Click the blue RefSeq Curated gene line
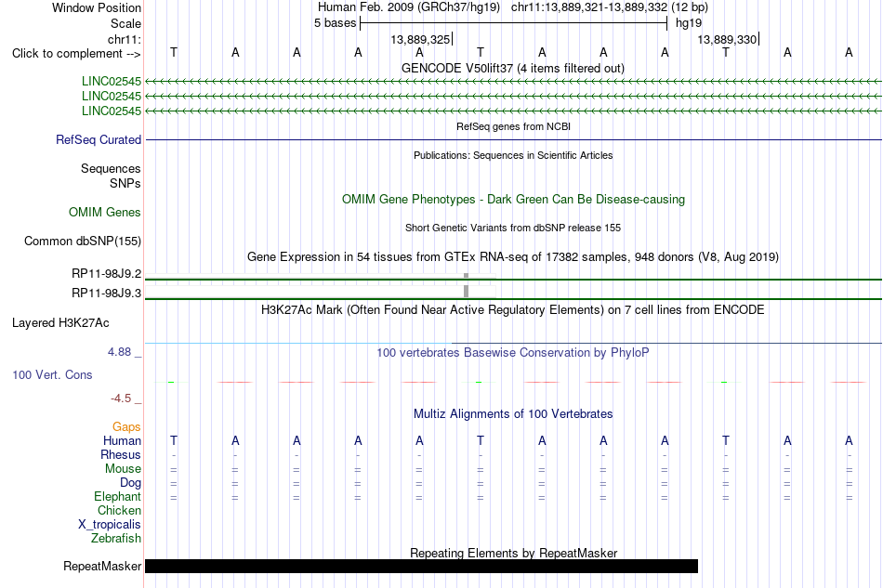The image size is (883, 588). (x=513, y=139)
